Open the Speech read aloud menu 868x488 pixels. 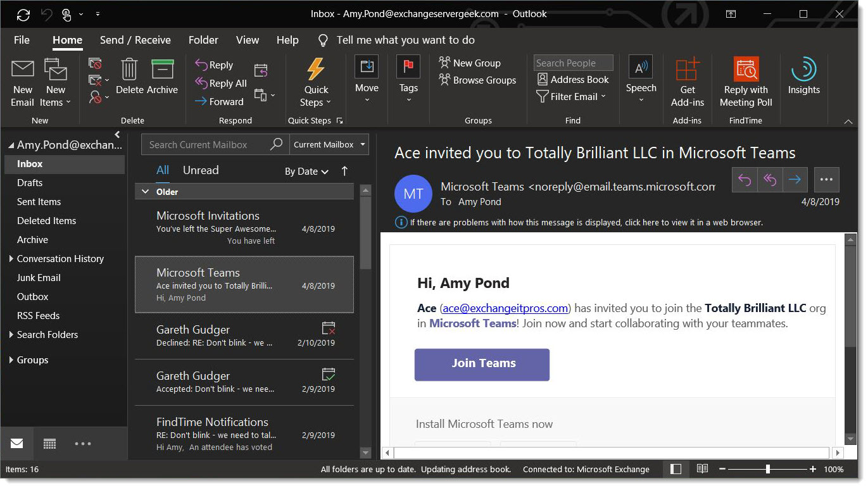[641, 80]
